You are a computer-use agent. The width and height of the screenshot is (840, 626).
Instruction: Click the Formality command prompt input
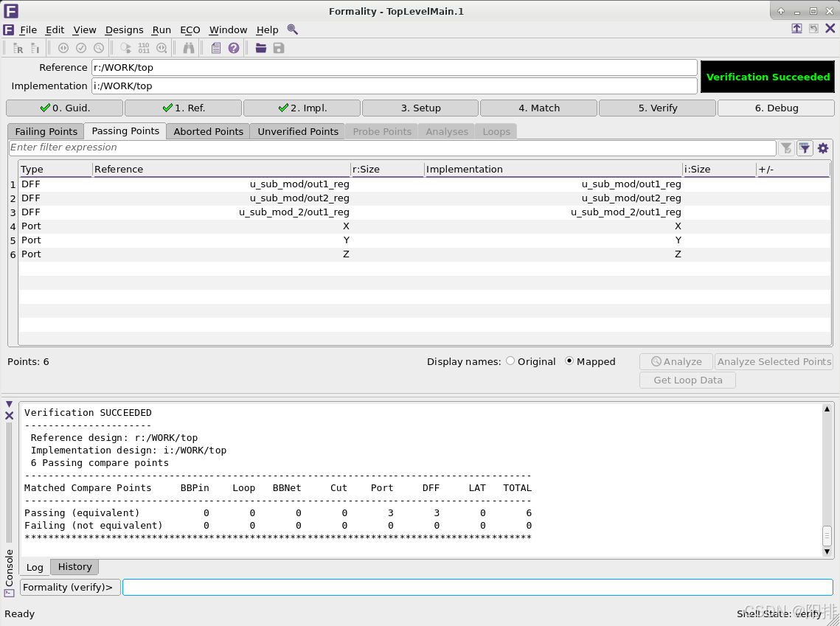point(477,587)
